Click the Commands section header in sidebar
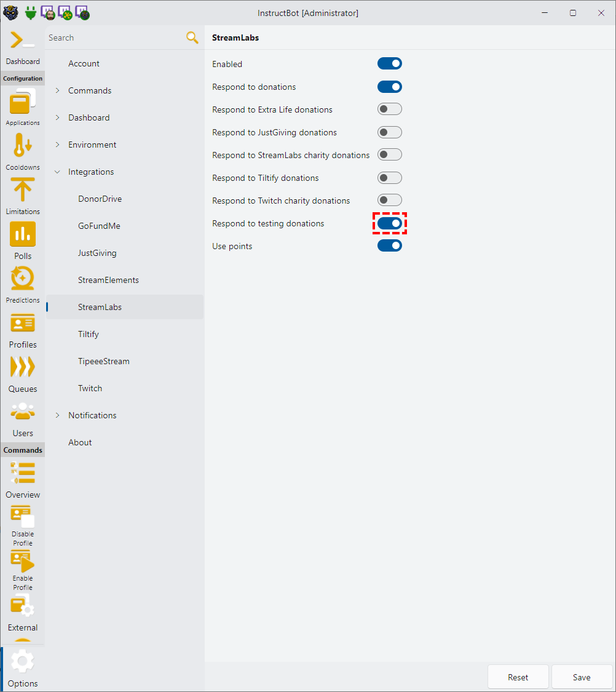This screenshot has height=692, width=616. pyautogui.click(x=23, y=450)
